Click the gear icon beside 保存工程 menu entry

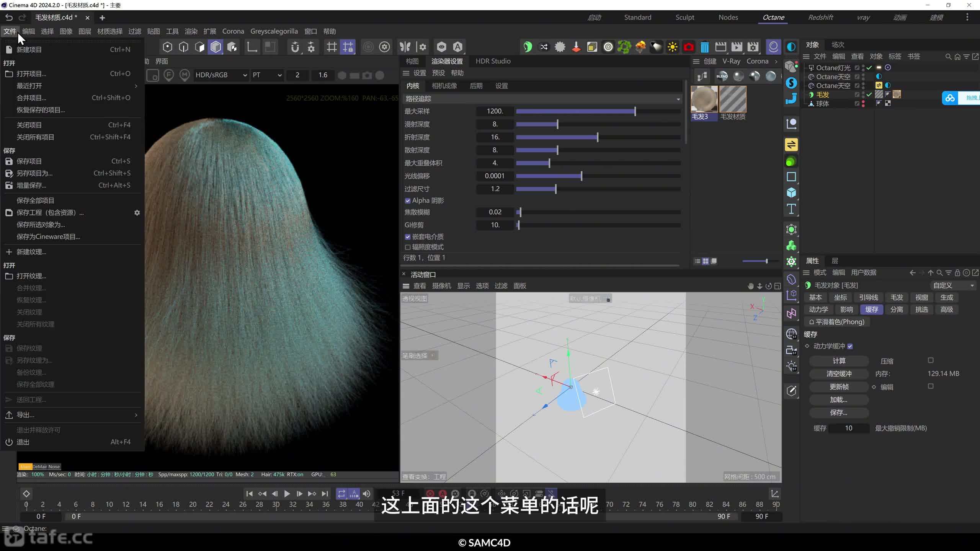pyautogui.click(x=137, y=213)
